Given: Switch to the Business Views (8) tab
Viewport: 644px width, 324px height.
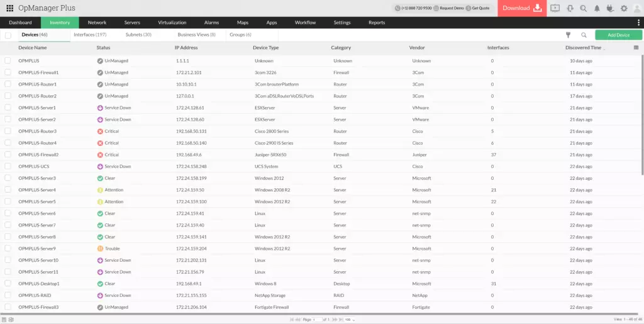Looking at the screenshot, I should pyautogui.click(x=196, y=35).
